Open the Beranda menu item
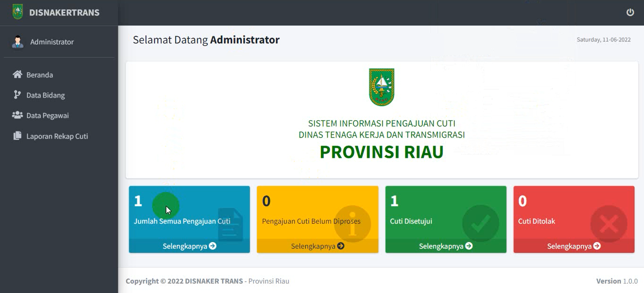The height and width of the screenshot is (293, 644). [x=59, y=74]
